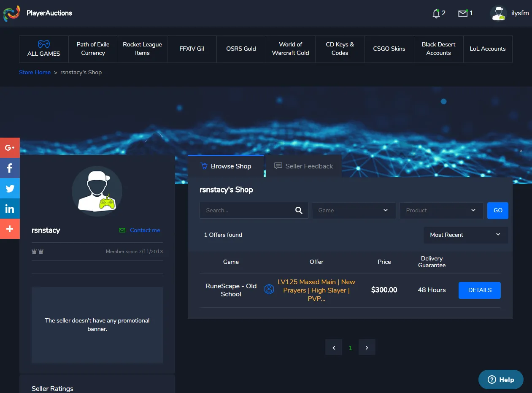Click the 1 Offers found text
The width and height of the screenshot is (532, 393).
223,235
